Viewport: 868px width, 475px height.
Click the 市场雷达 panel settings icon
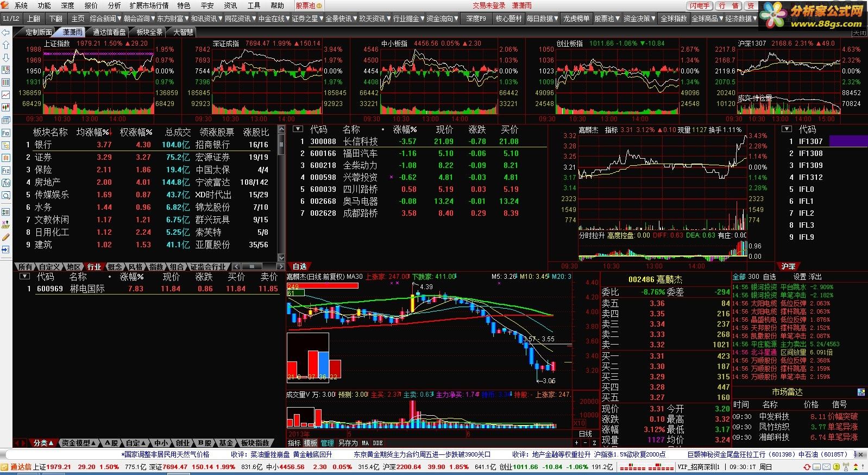coord(861,392)
